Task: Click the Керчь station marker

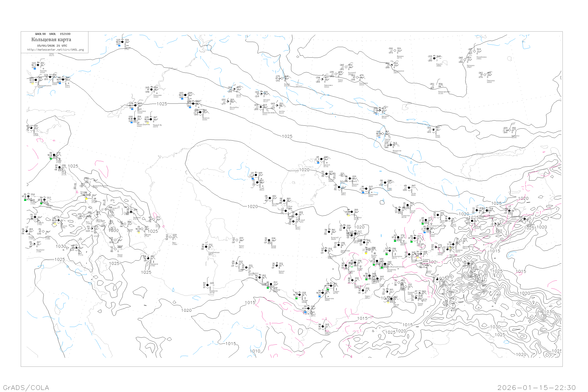Action: (x=32, y=128)
